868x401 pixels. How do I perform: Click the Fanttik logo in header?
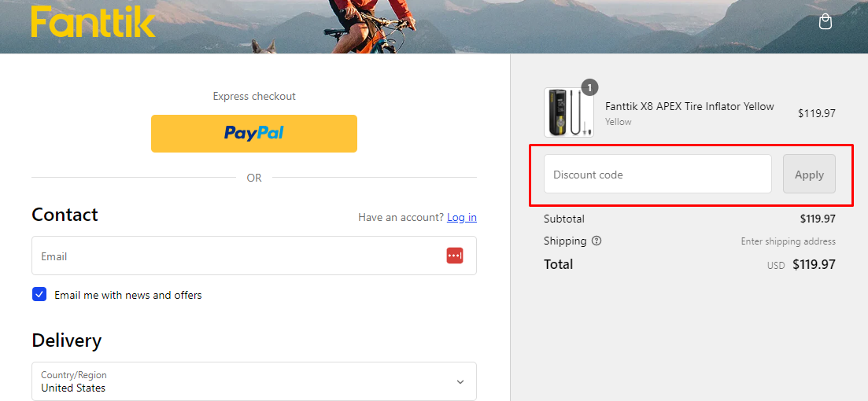(93, 21)
